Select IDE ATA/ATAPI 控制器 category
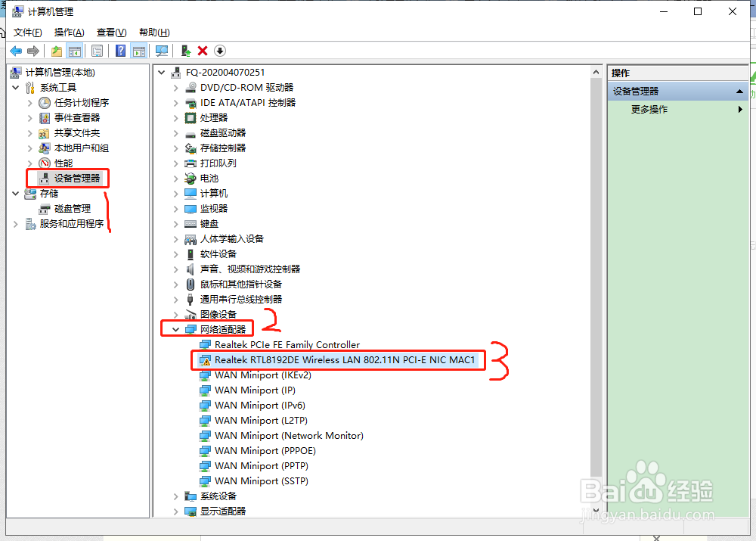 point(248,103)
